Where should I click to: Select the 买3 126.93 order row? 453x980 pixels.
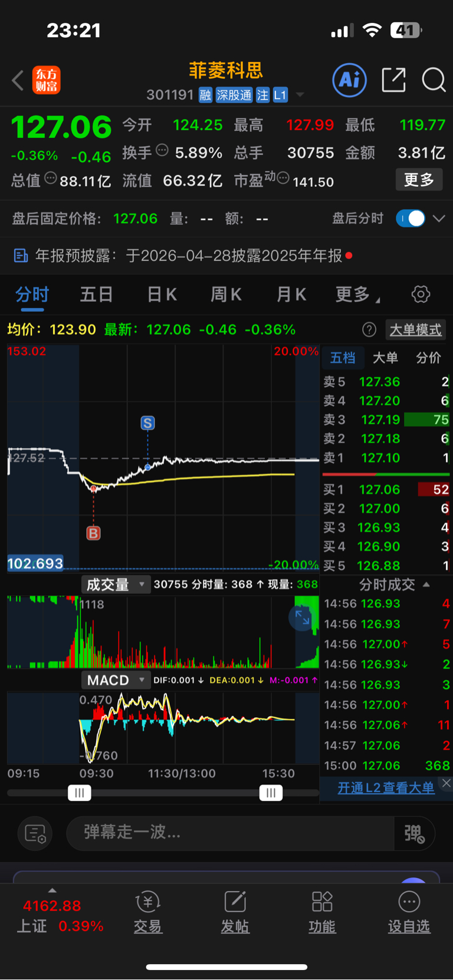click(x=386, y=527)
